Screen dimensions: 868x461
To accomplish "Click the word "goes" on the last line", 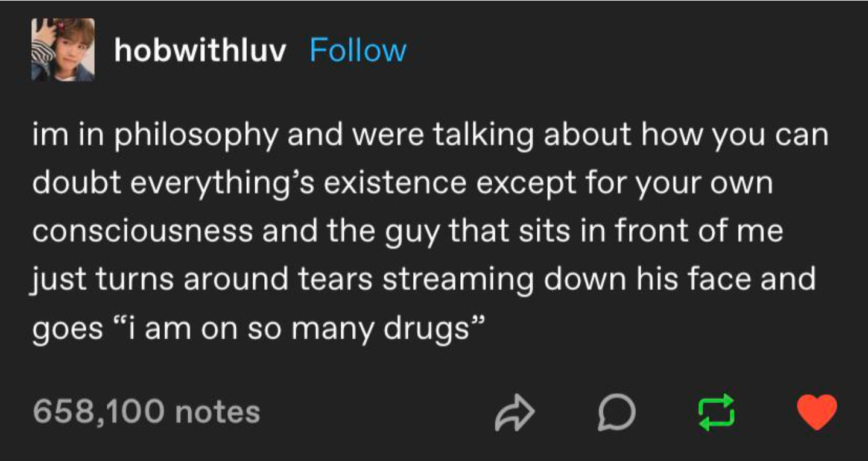I will 68,330.
